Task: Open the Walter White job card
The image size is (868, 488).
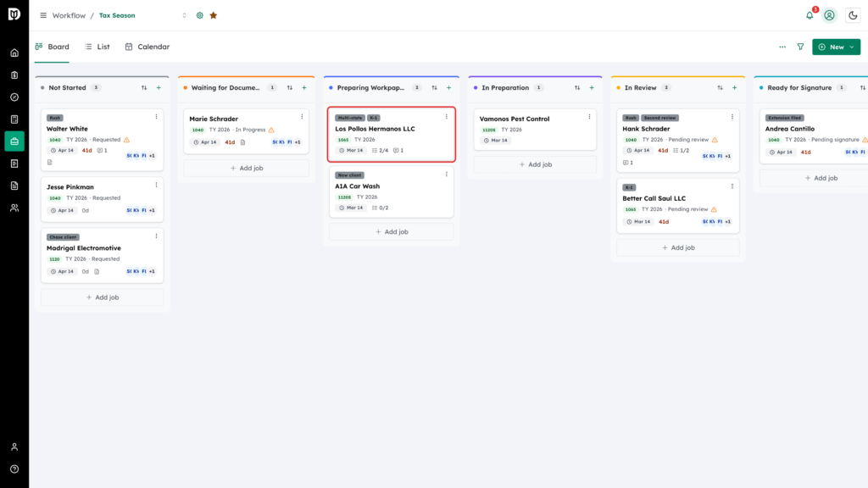Action: pyautogui.click(x=103, y=140)
